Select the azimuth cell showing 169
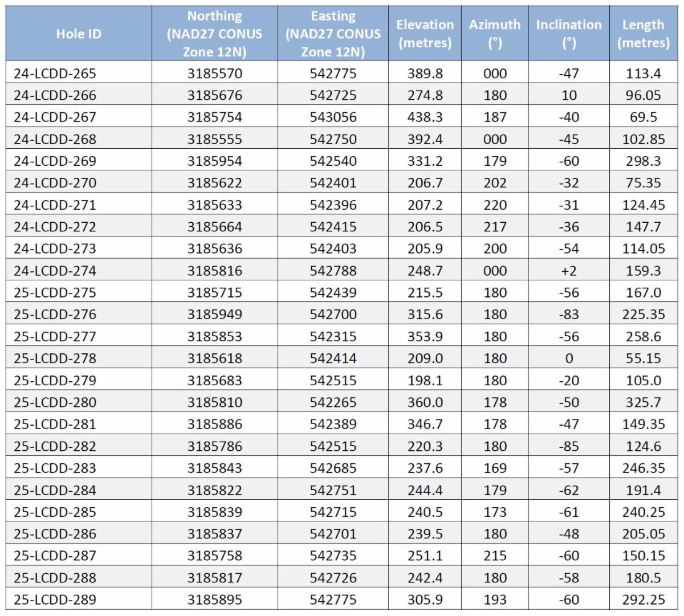 click(494, 468)
